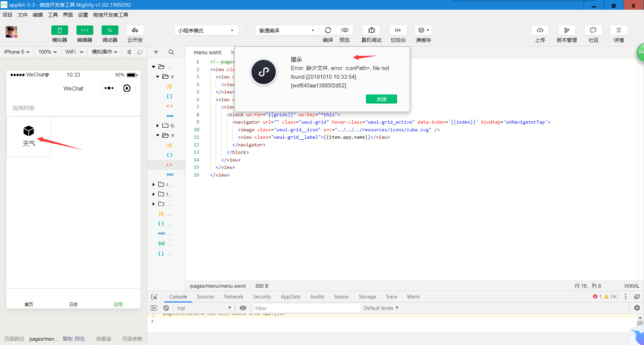The height and width of the screenshot is (345, 644).
Task: Toggle the editor (编辑器) panel
Action: pyautogui.click(x=85, y=30)
